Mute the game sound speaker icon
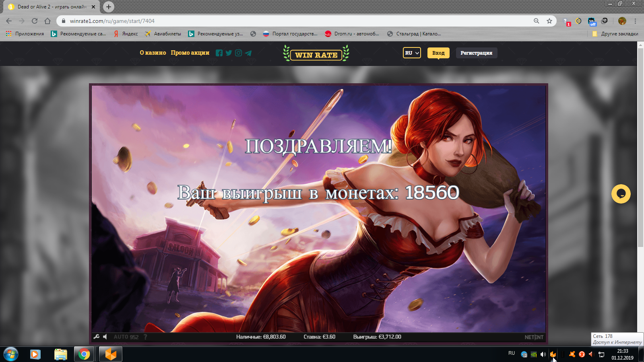 105,337
